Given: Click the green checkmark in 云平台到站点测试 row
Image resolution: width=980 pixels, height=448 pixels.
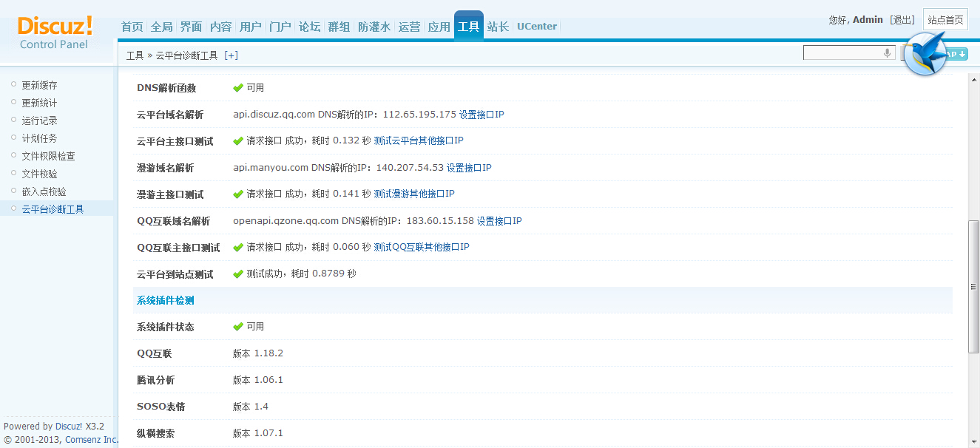Looking at the screenshot, I should pos(238,274).
